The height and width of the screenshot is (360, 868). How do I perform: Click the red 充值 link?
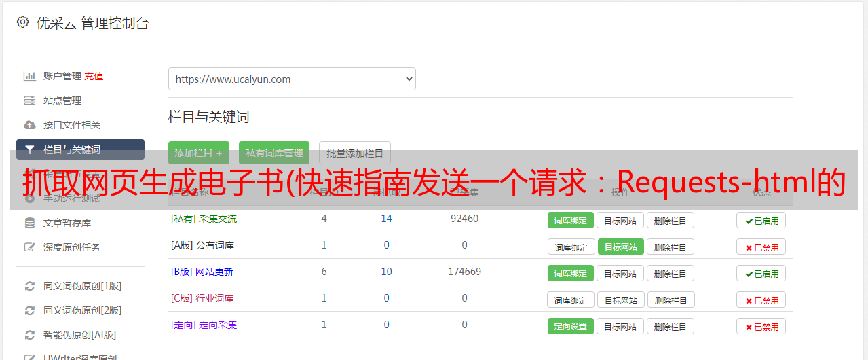point(94,76)
